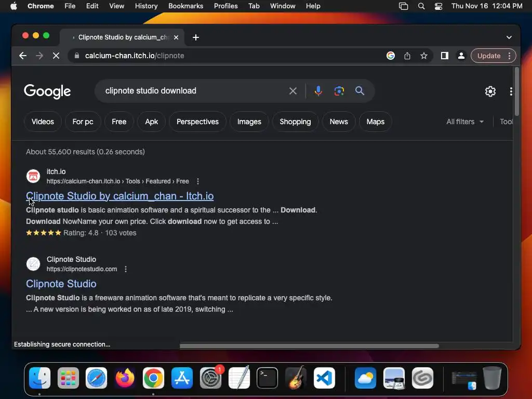Select the Apk filter chip
Screen dimensions: 532x399
pyautogui.click(x=151, y=122)
